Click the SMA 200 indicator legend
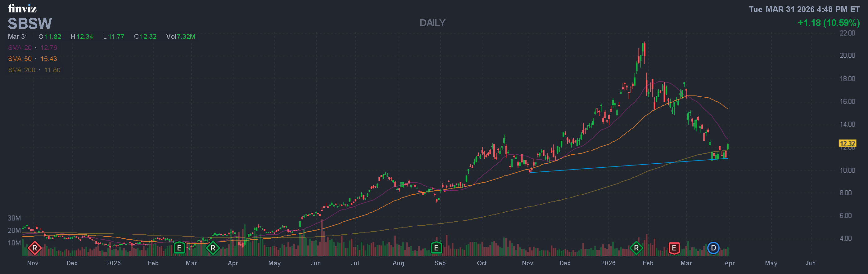 [x=34, y=70]
